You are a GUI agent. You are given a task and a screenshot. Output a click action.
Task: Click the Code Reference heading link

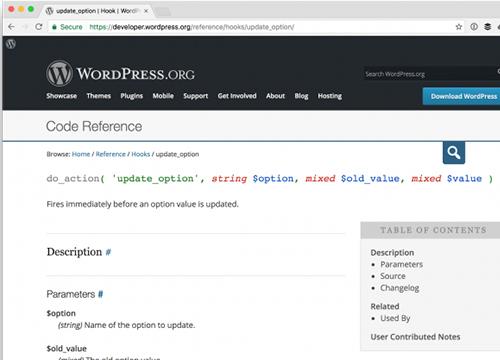point(94,127)
